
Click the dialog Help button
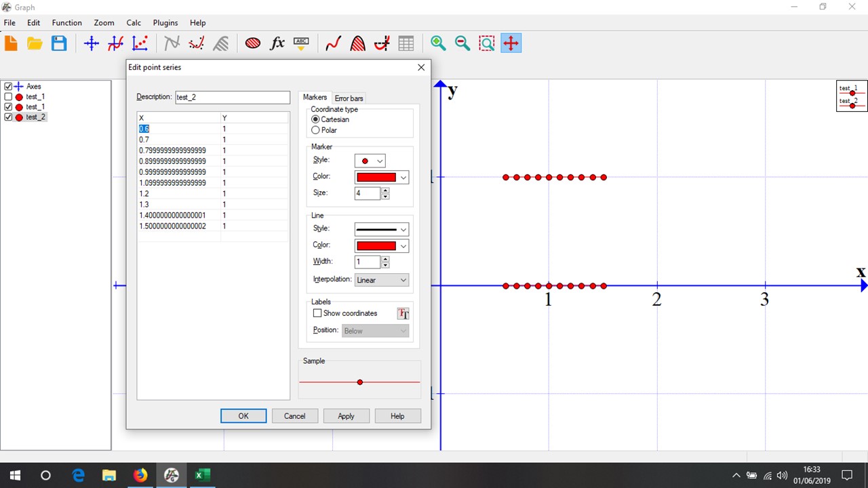[x=398, y=416]
